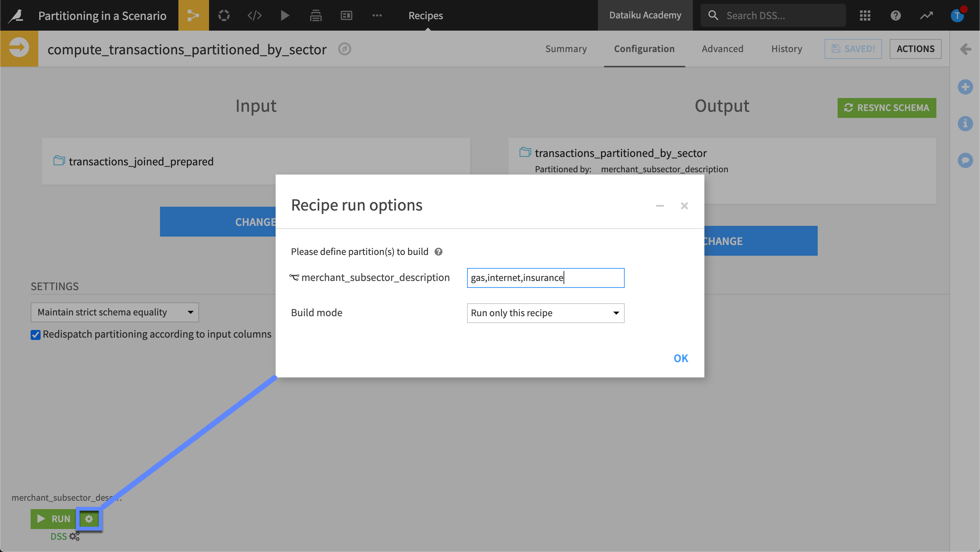This screenshot has height=552, width=980.
Task: Open the more options ellipsis menu
Action: click(377, 15)
